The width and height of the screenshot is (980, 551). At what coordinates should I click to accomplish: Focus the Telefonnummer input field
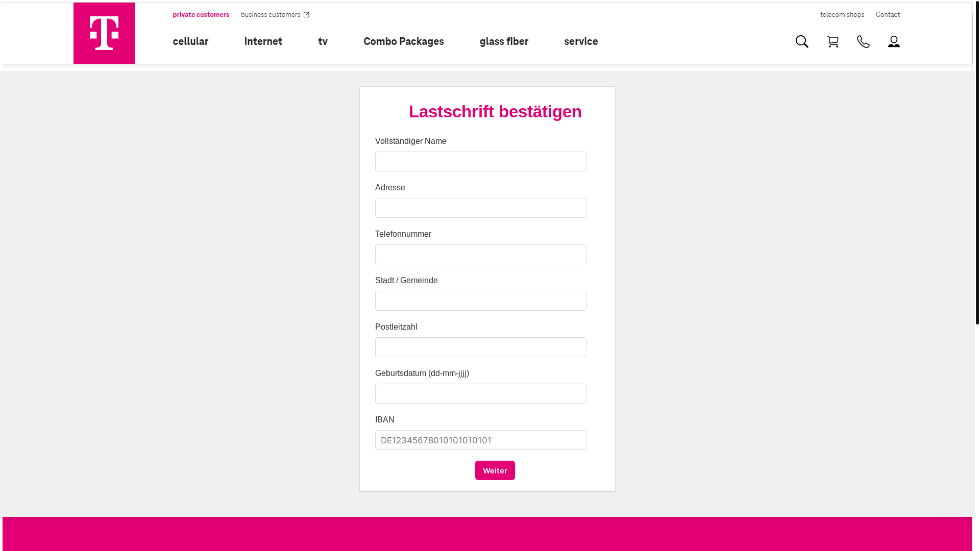click(x=481, y=254)
